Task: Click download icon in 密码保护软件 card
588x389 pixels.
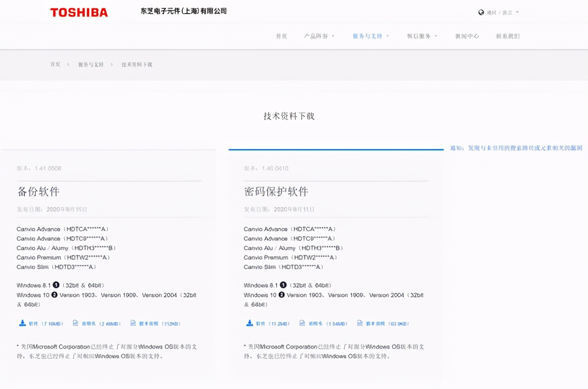Action: click(249, 323)
